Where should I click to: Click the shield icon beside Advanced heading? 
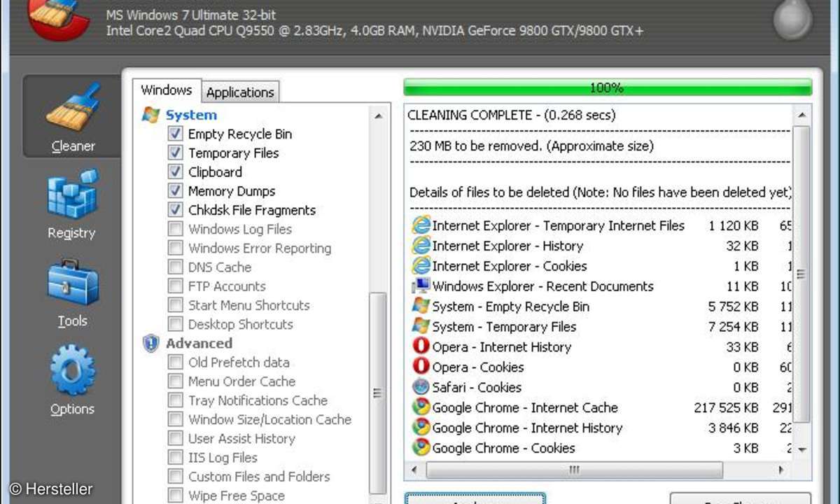click(x=150, y=343)
